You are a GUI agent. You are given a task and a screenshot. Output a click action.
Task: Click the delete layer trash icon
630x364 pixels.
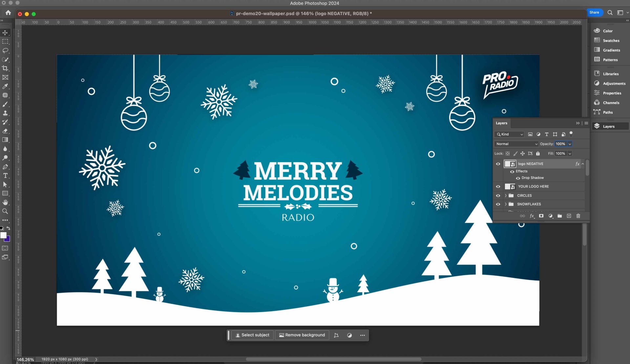578,216
